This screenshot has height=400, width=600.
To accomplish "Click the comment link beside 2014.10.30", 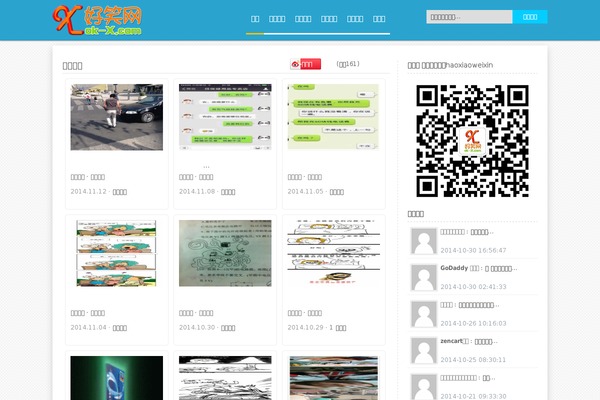I will coord(228,328).
